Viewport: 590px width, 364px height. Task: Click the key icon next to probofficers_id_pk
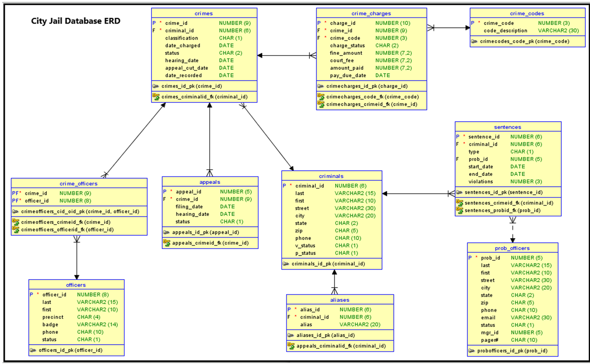coord(472,351)
